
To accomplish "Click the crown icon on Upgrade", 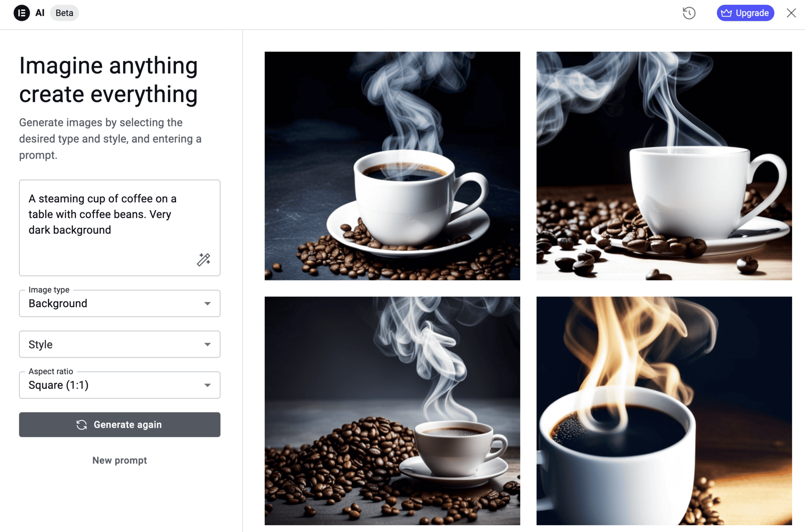I will click(x=727, y=13).
